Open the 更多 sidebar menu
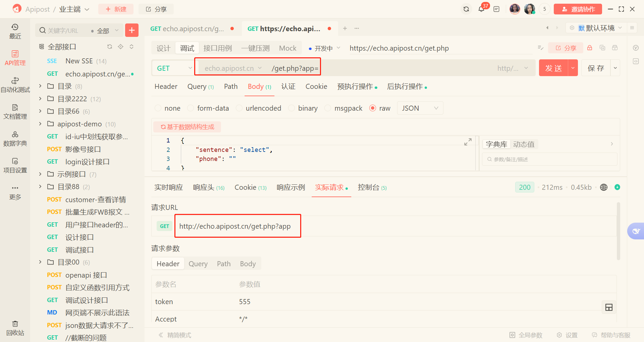Screen dimensions: 644x342 point(15,192)
